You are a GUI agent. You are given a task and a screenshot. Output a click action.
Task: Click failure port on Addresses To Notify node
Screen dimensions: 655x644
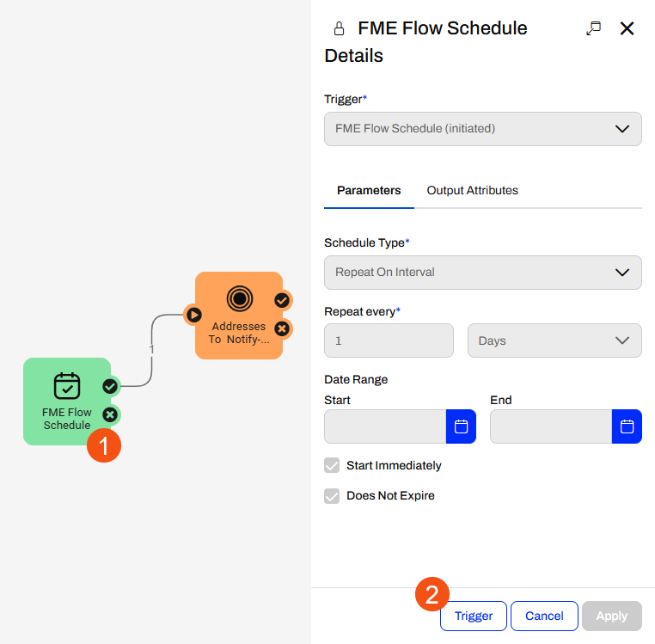pos(282,328)
